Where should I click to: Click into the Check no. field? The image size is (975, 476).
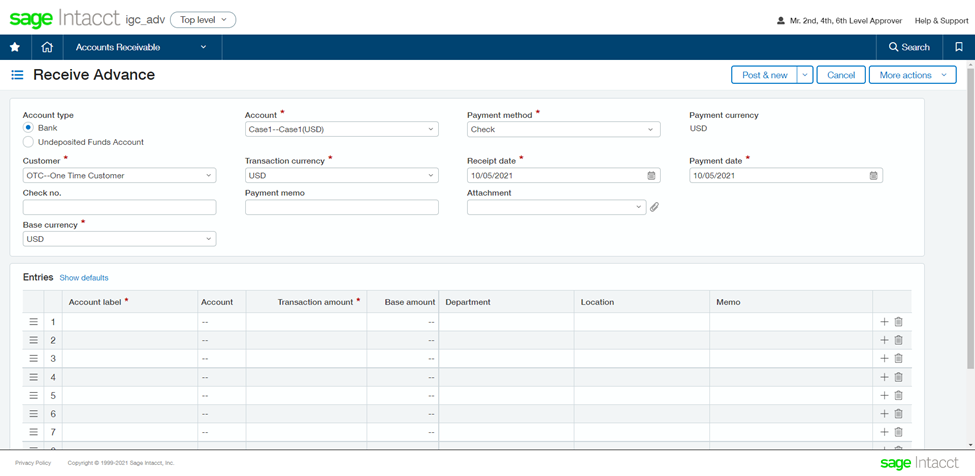coord(119,207)
